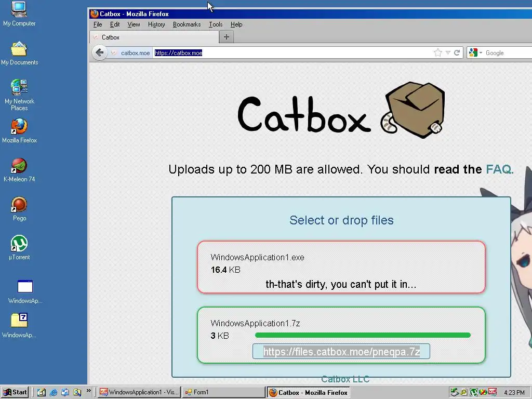Click th-that's dirty error message

point(341,284)
